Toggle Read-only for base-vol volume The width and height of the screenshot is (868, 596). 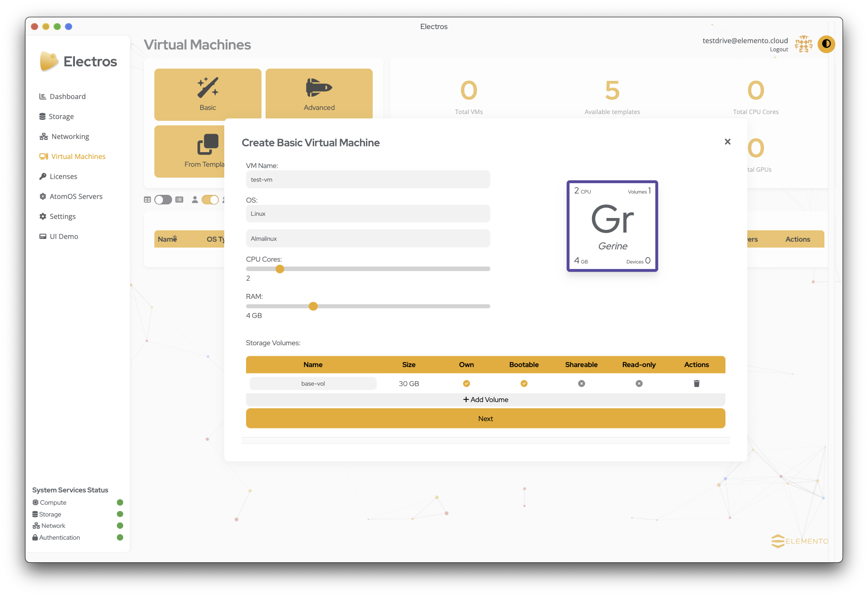click(639, 383)
